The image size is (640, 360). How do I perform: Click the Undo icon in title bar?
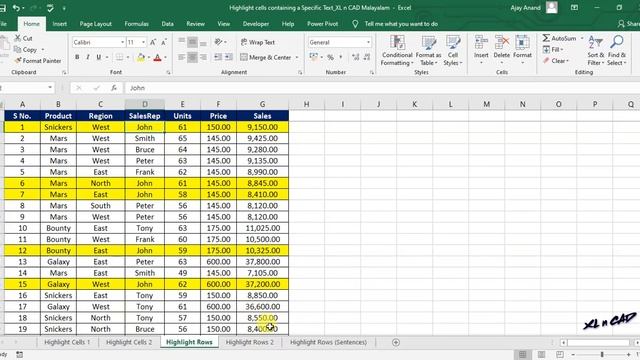tap(16, 8)
